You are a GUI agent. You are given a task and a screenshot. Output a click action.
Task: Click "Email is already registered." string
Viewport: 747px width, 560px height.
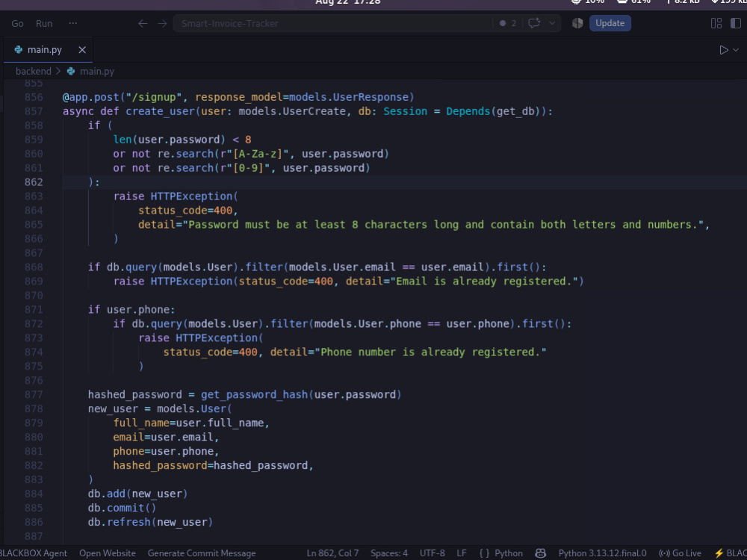coord(485,281)
